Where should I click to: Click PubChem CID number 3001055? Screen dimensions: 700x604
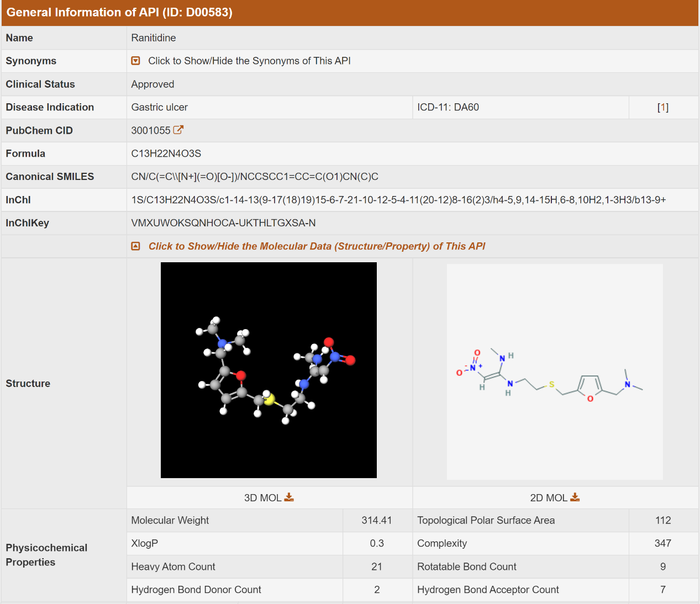151,130
